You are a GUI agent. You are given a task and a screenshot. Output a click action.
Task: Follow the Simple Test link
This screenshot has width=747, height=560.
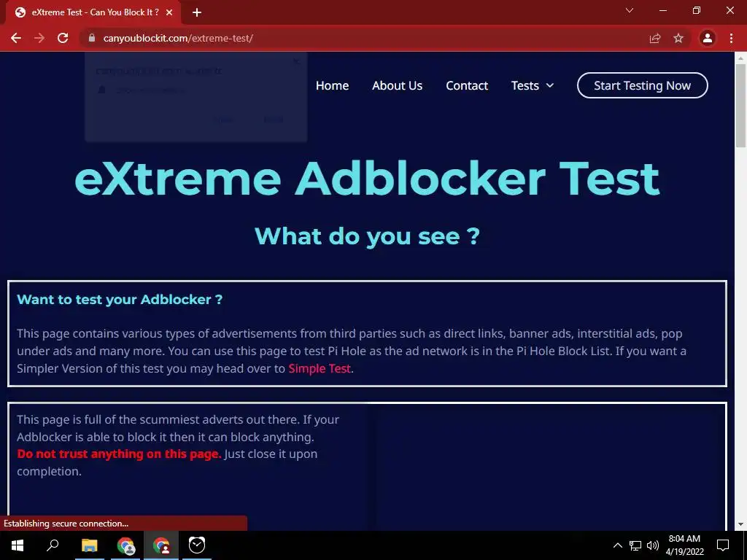[x=320, y=368]
